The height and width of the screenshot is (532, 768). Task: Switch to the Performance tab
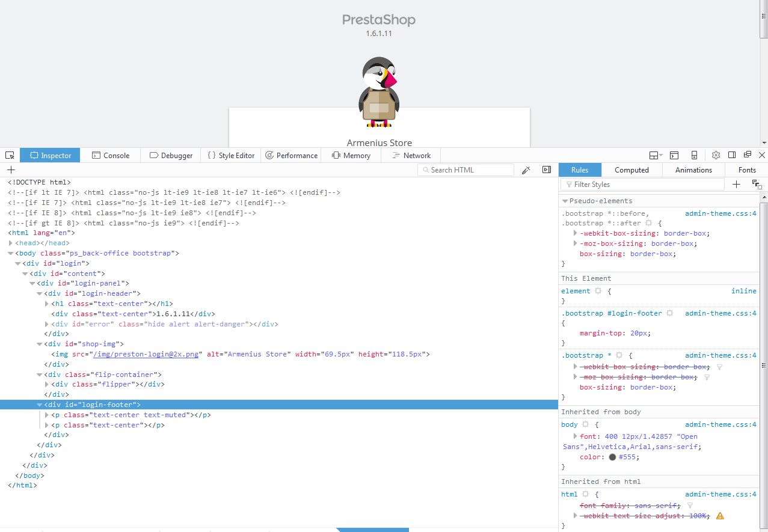[x=291, y=155]
